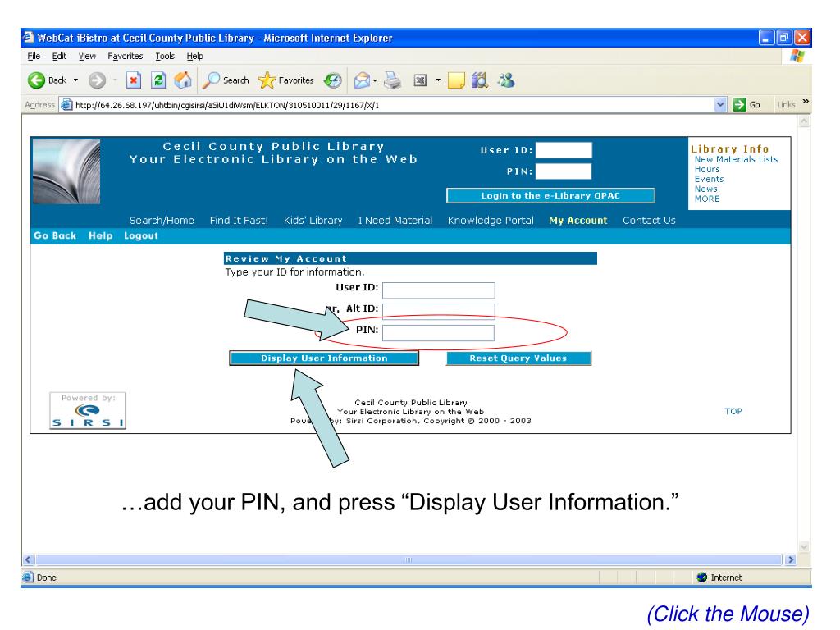
Task: Click the Search magnifier toolbar button
Action: click(x=226, y=80)
